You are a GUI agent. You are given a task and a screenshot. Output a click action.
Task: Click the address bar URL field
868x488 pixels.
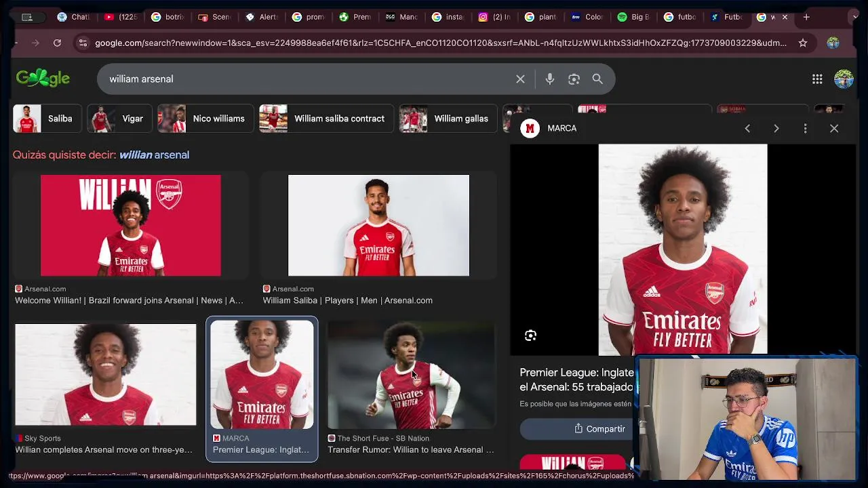(441, 43)
